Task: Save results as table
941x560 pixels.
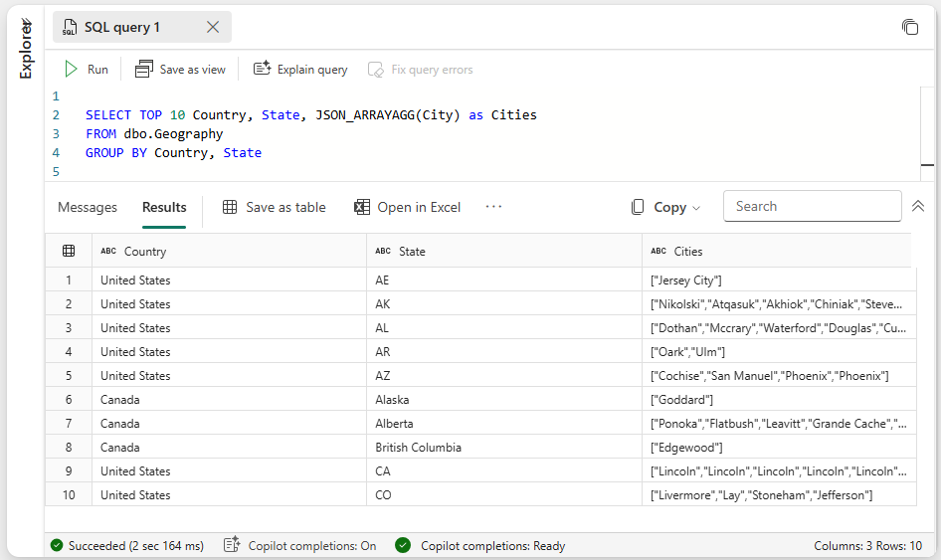Action: click(x=275, y=207)
